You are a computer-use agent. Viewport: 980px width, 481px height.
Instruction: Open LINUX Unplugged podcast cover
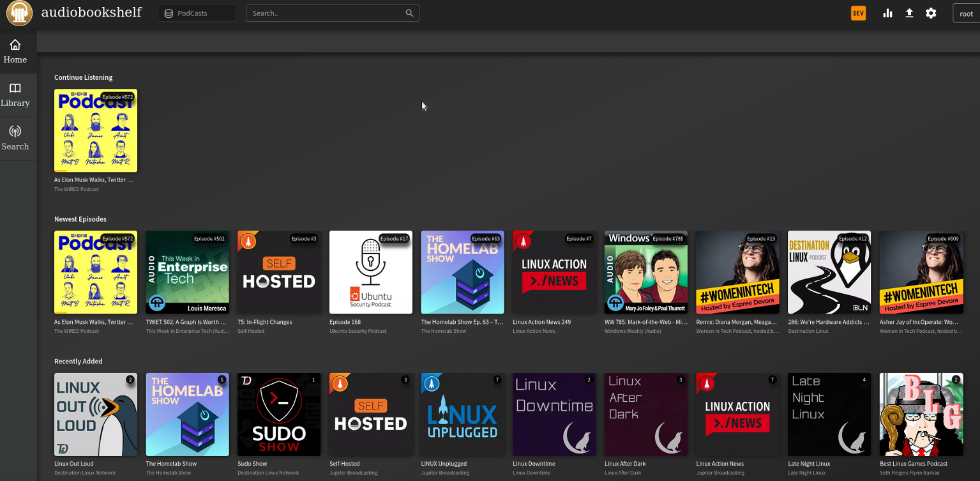pyautogui.click(x=463, y=415)
